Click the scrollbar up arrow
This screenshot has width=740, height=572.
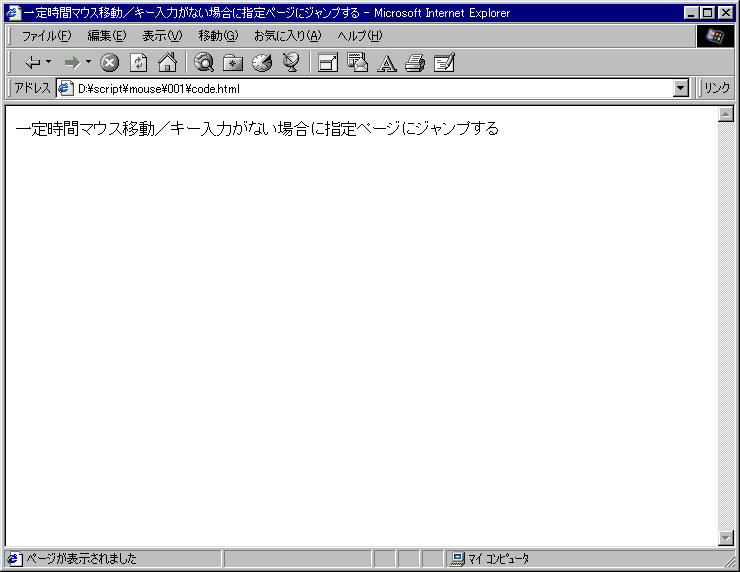[726, 114]
